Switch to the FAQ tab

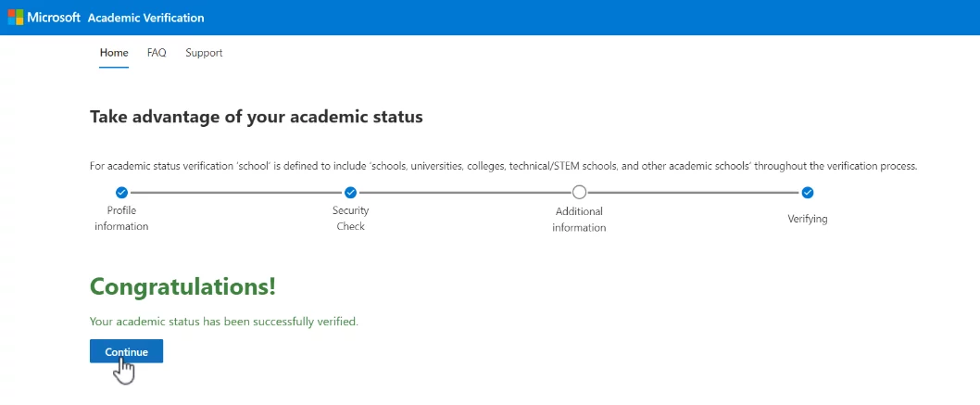pos(157,53)
